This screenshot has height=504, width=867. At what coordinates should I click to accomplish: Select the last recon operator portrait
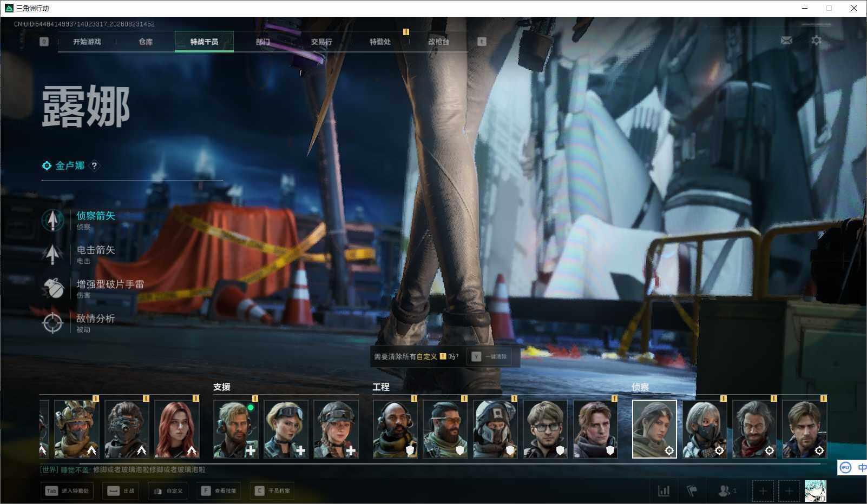click(x=805, y=429)
